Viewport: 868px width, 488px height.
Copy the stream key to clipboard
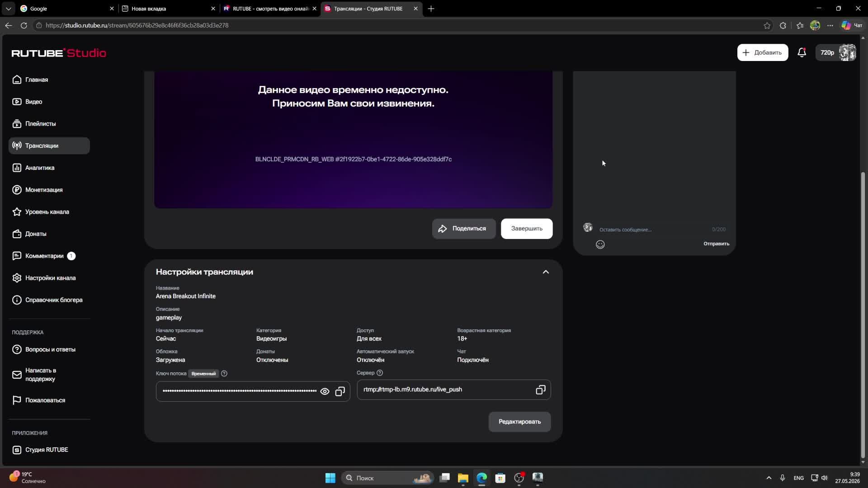coord(340,391)
